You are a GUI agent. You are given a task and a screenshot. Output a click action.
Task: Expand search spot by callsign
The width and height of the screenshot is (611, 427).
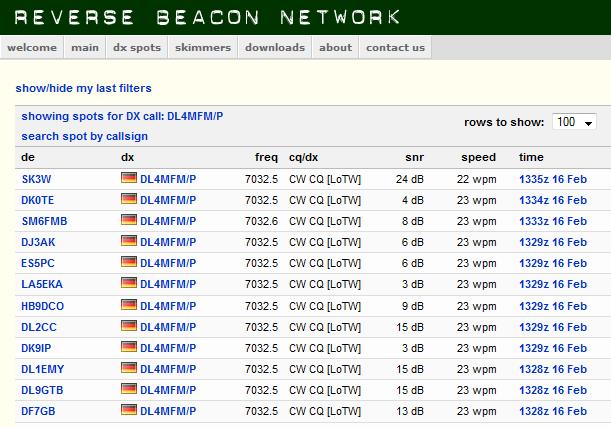[82, 135]
